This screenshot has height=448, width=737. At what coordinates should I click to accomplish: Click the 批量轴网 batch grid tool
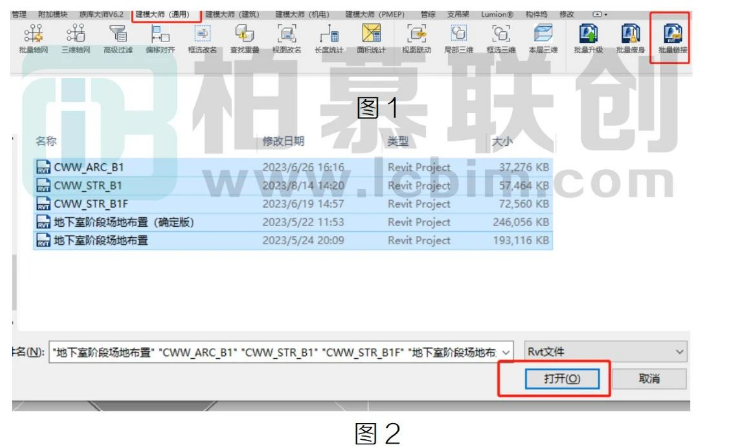(x=33, y=39)
